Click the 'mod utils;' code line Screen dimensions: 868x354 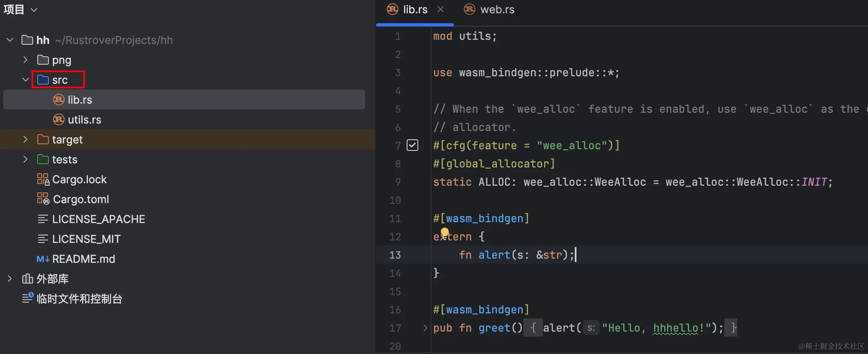[465, 36]
